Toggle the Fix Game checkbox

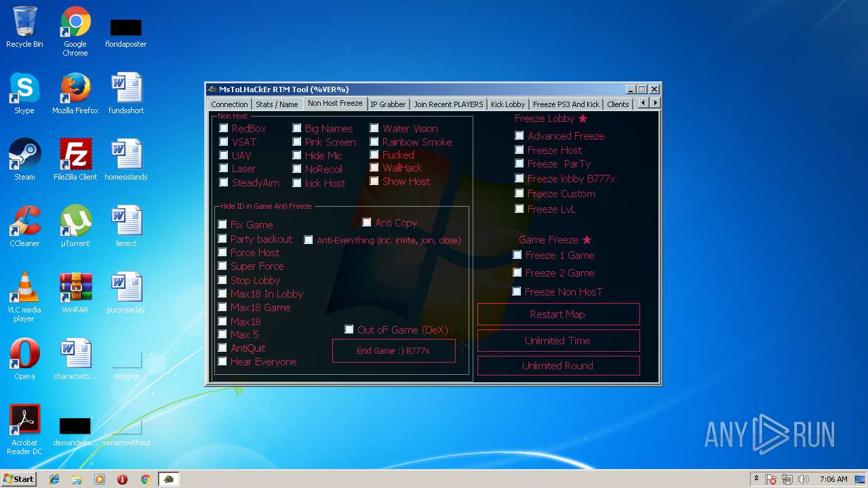click(x=222, y=224)
